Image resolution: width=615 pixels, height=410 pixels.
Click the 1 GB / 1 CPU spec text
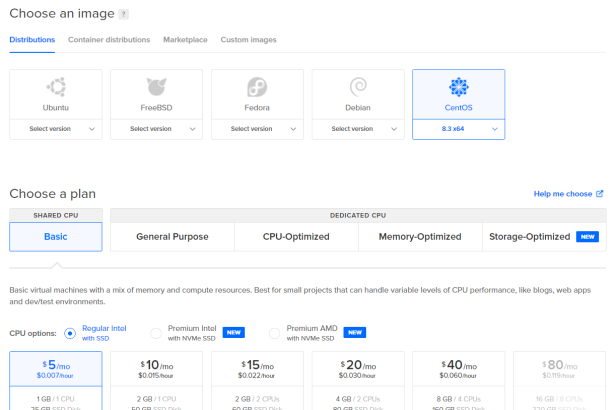(x=55, y=399)
